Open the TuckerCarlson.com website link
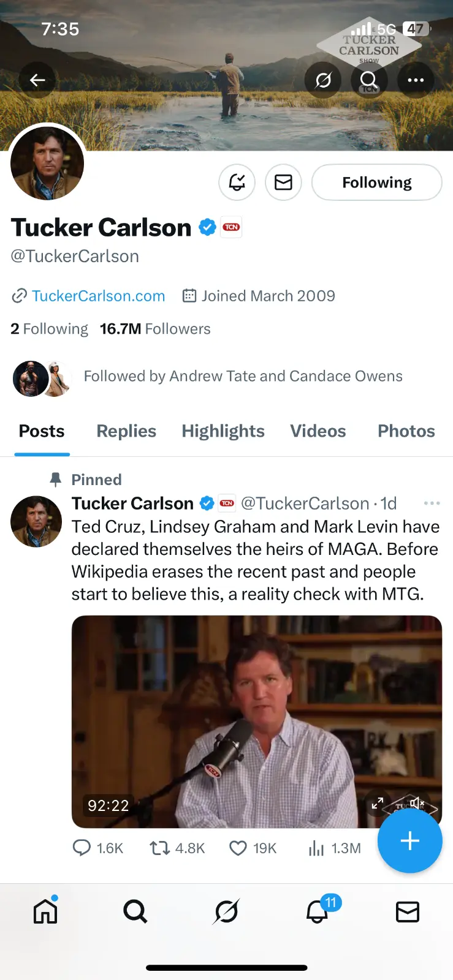Image resolution: width=453 pixels, height=980 pixels. click(98, 296)
